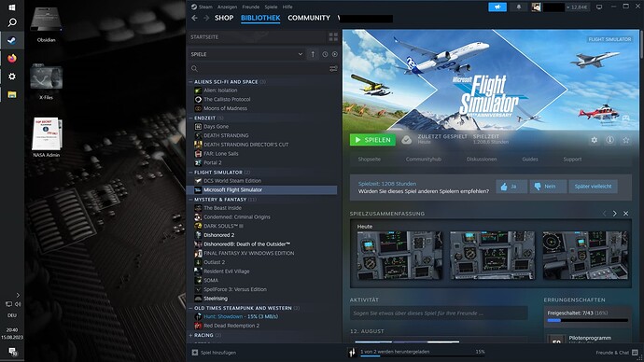Toggle the ready-to-play filter icon
This screenshot has width=644, height=362.
tap(335, 54)
